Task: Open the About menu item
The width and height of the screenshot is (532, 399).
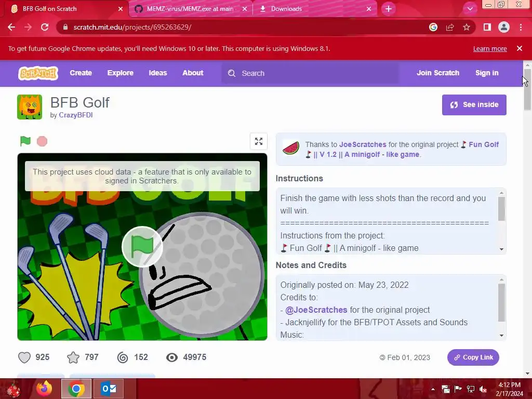Action: coord(193,73)
